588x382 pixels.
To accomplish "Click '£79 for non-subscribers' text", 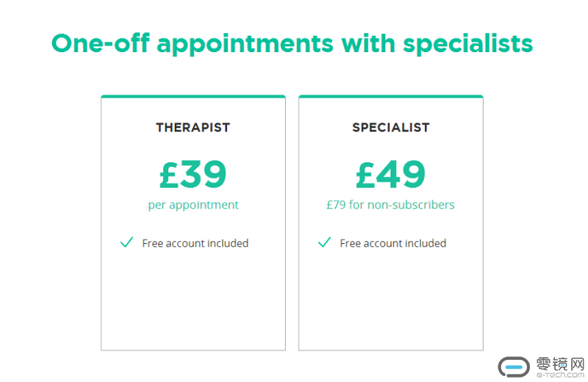I will (390, 205).
